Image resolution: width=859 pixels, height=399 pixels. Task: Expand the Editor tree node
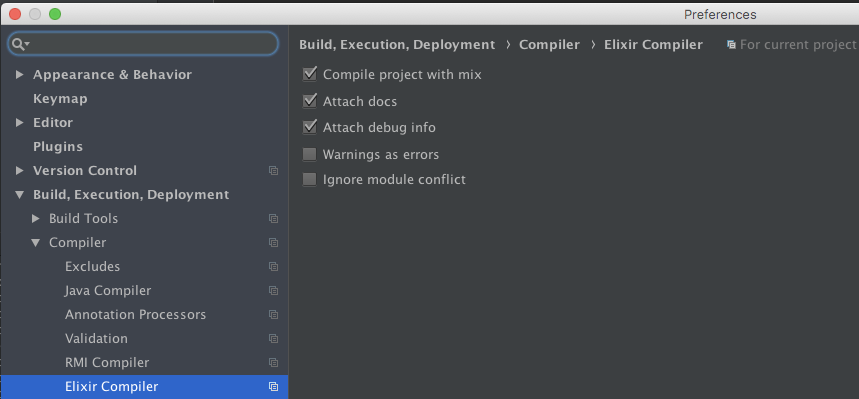click(20, 123)
